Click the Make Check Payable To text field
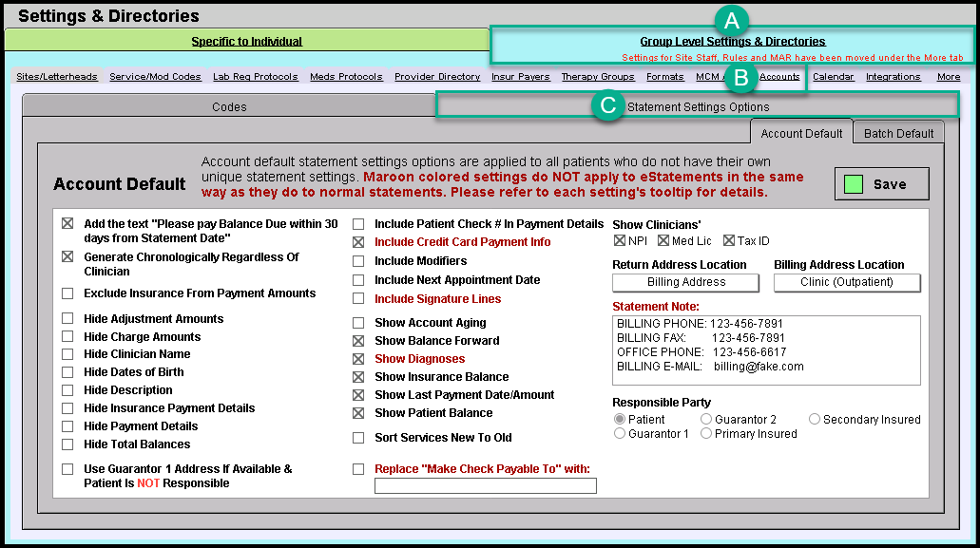Viewport: 980px width, 548px height. (485, 486)
